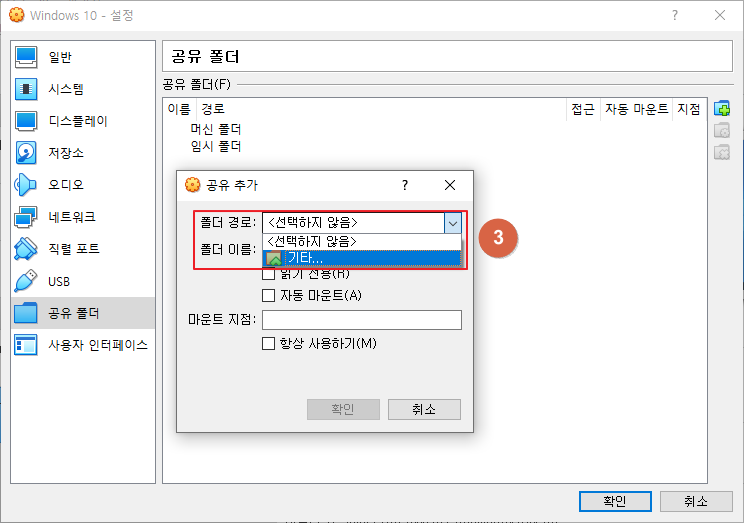This screenshot has height=523, width=744.
Task: Select the 머신 폴더 row
Action: click(x=216, y=129)
